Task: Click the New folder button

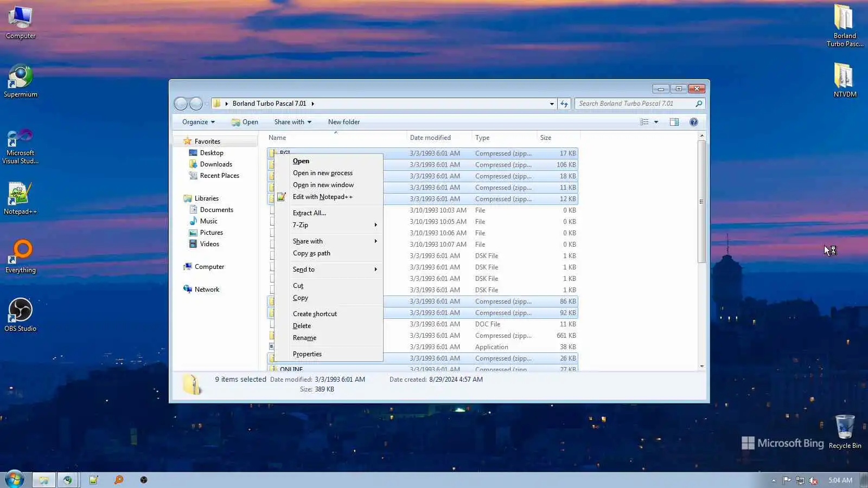Action: click(x=344, y=122)
